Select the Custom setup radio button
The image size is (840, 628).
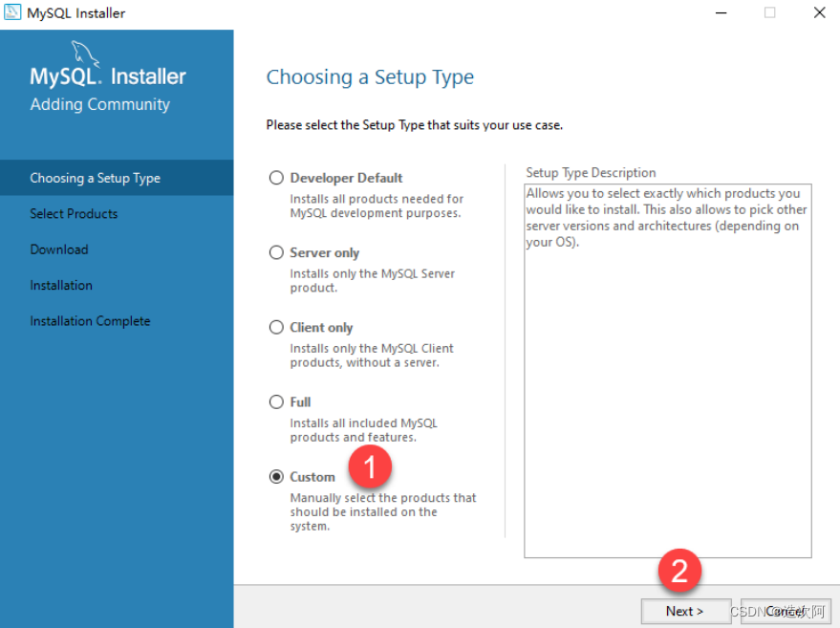pyautogui.click(x=276, y=477)
